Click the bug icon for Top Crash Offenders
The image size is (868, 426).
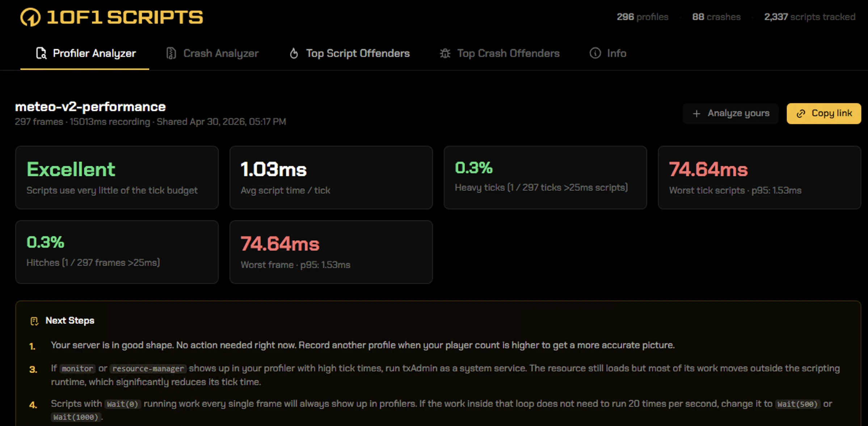click(445, 53)
